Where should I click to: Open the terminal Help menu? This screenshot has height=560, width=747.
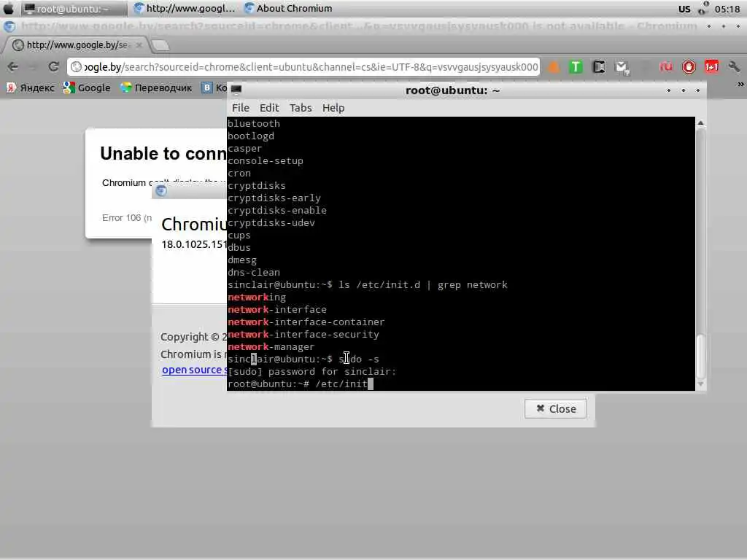pyautogui.click(x=333, y=108)
